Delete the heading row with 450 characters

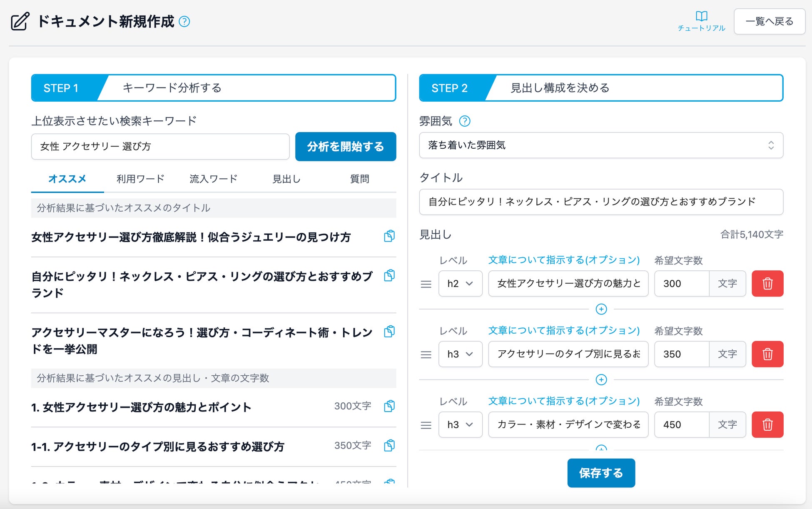(x=767, y=425)
